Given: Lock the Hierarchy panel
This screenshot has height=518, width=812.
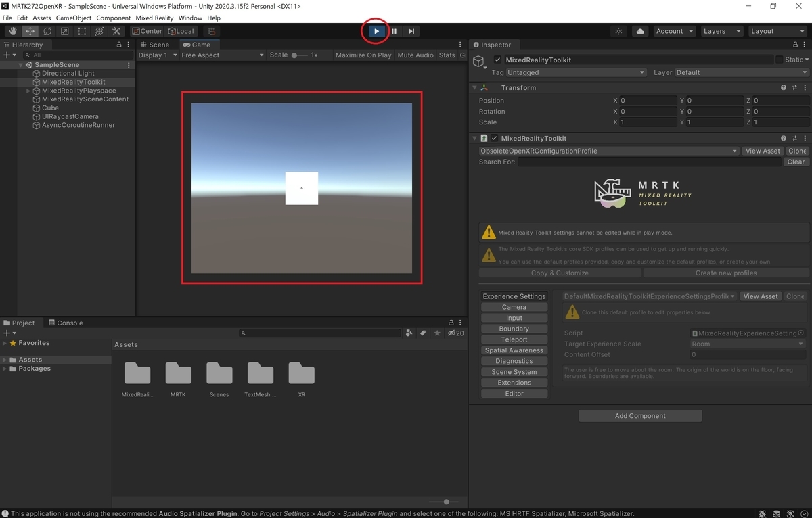Looking at the screenshot, I should click(120, 45).
